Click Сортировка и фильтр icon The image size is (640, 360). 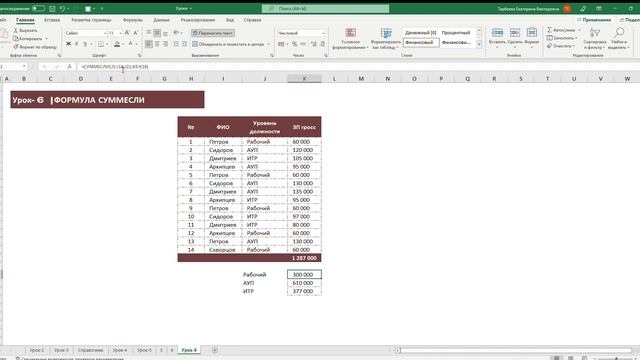click(x=595, y=33)
